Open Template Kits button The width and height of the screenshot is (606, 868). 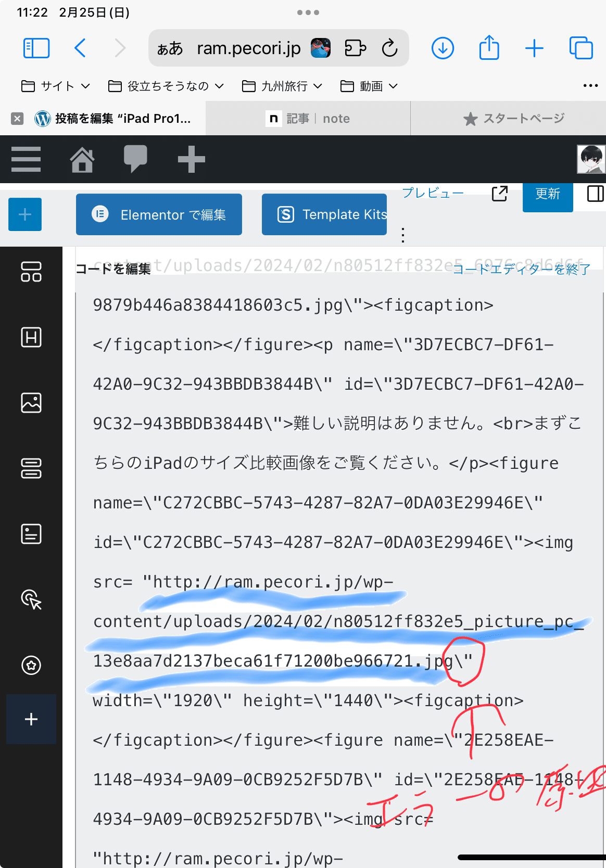click(324, 214)
